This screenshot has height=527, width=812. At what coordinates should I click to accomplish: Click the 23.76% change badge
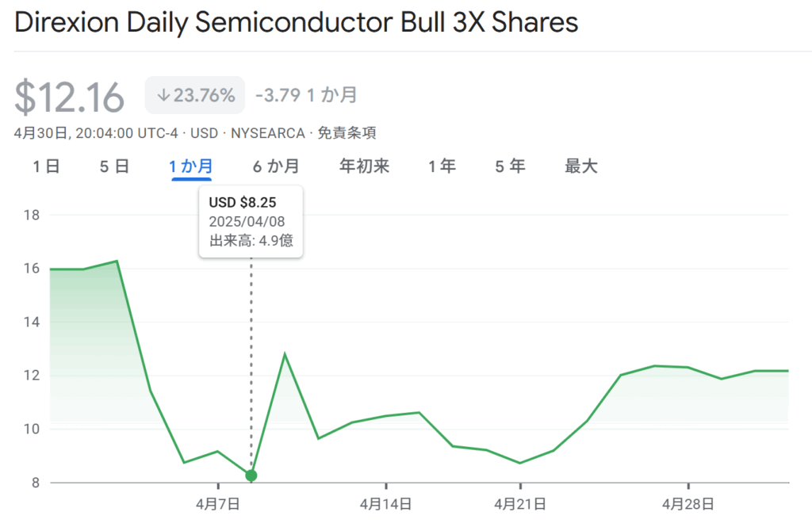195,96
